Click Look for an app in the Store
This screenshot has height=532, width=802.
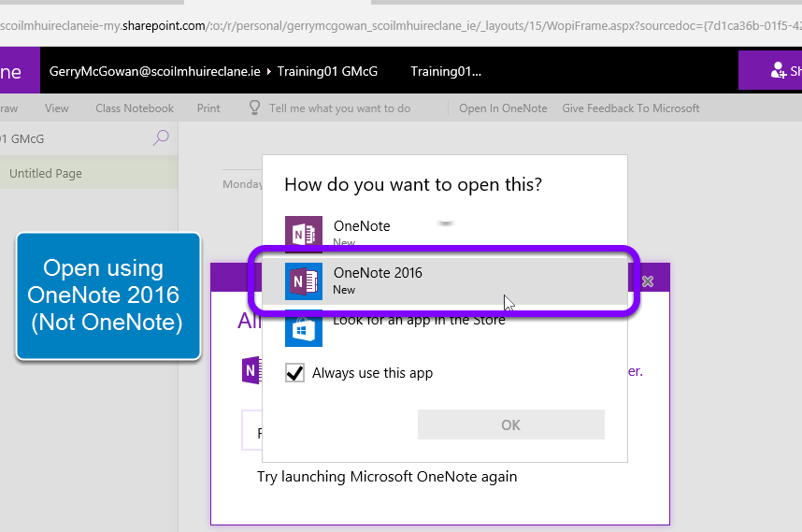pyautogui.click(x=419, y=320)
